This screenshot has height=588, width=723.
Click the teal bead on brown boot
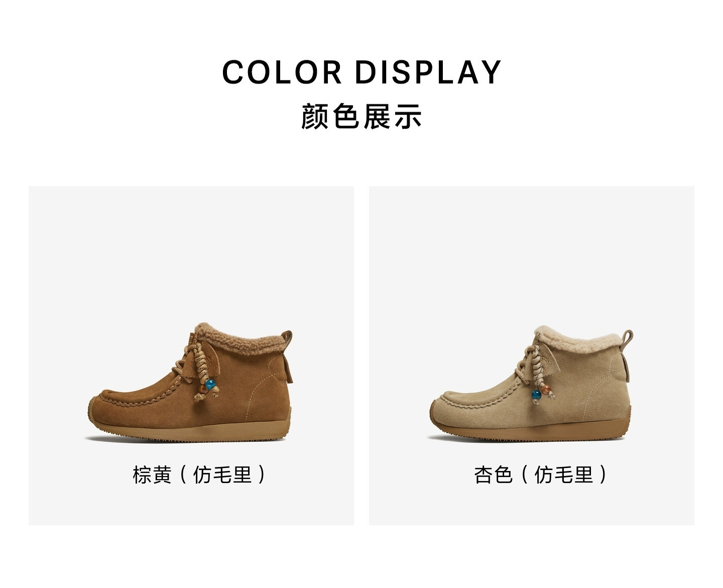[x=211, y=385]
